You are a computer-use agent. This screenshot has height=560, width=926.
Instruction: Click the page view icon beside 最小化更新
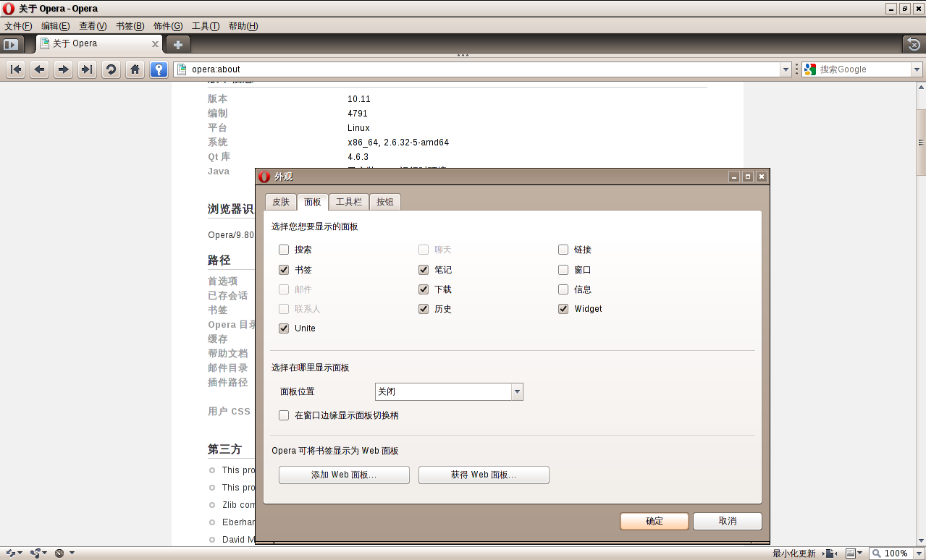click(830, 553)
